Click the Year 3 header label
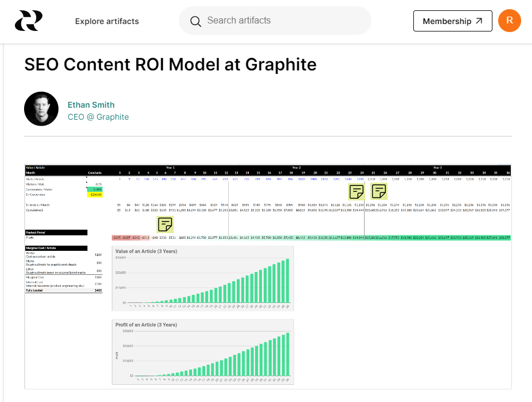 pos(437,168)
